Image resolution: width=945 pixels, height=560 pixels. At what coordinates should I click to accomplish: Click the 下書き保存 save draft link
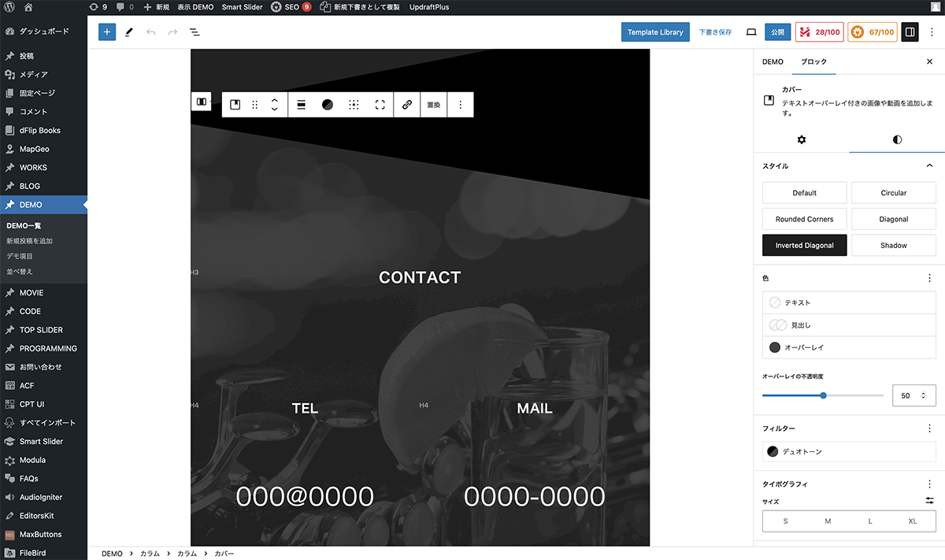click(x=715, y=32)
